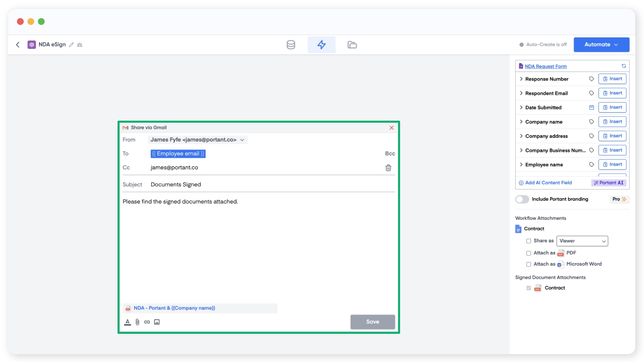Click the paperclip attach file icon
The width and height of the screenshot is (644, 362).
tap(137, 322)
